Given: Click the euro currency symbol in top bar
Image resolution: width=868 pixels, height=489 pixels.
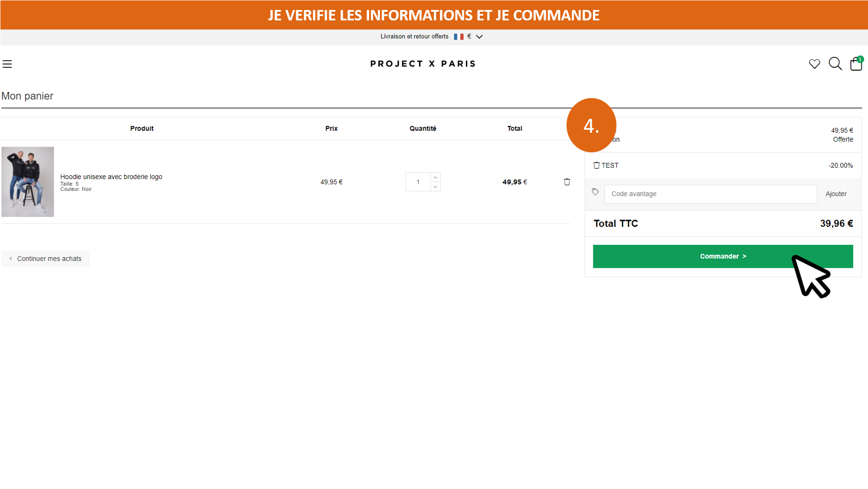Looking at the screenshot, I should (x=469, y=36).
